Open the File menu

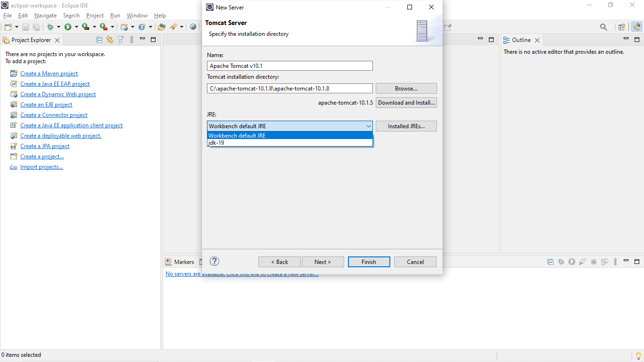tap(8, 16)
